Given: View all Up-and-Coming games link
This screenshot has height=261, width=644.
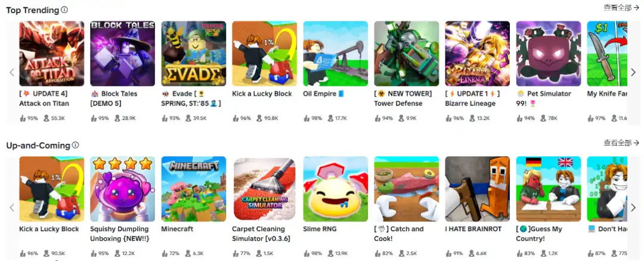Looking at the screenshot, I should (621, 143).
